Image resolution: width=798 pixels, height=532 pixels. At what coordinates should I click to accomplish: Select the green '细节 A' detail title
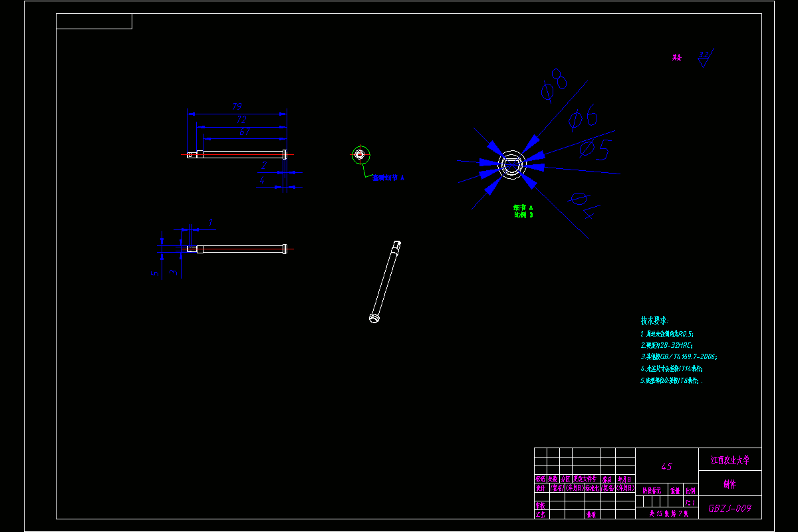click(x=523, y=208)
